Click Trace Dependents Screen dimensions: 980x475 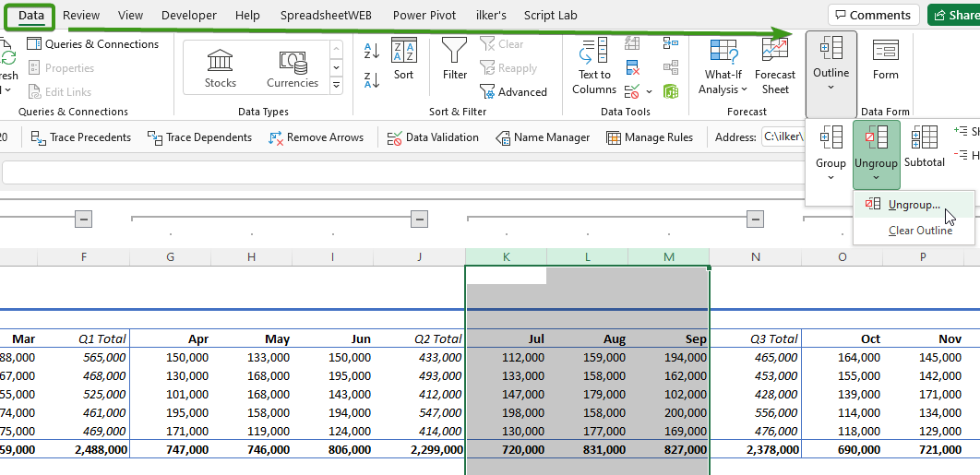pyautogui.click(x=199, y=137)
